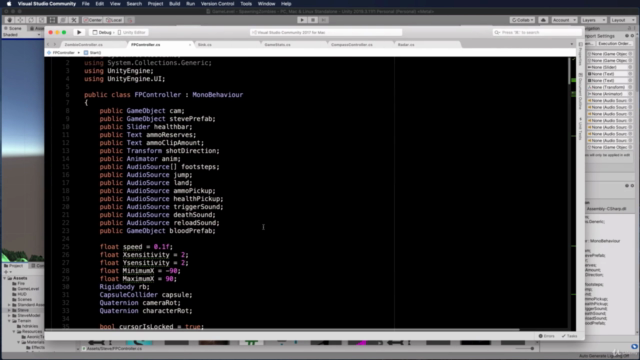Open Inspector import settings gear
The width and height of the screenshot is (640, 360).
[632, 36]
